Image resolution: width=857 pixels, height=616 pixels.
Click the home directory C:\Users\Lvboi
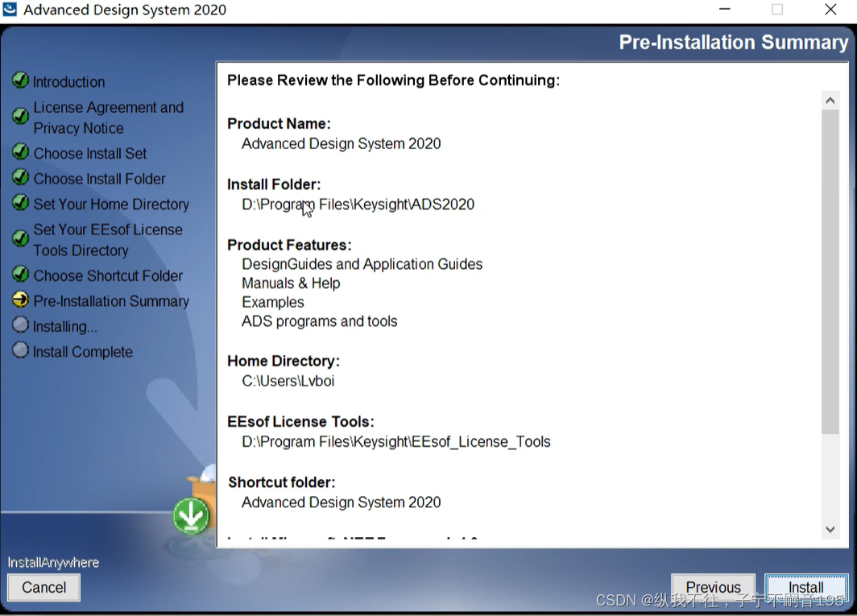coord(288,381)
